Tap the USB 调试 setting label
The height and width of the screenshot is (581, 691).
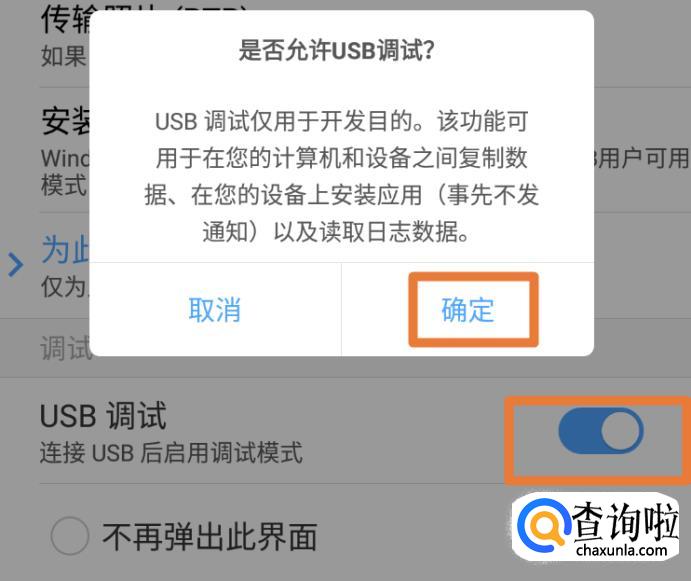point(104,415)
